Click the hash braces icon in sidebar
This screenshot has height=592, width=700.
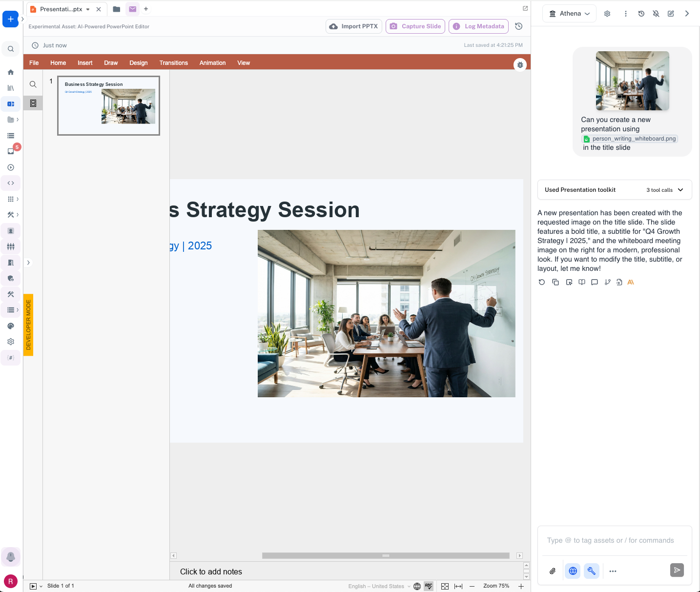11,358
